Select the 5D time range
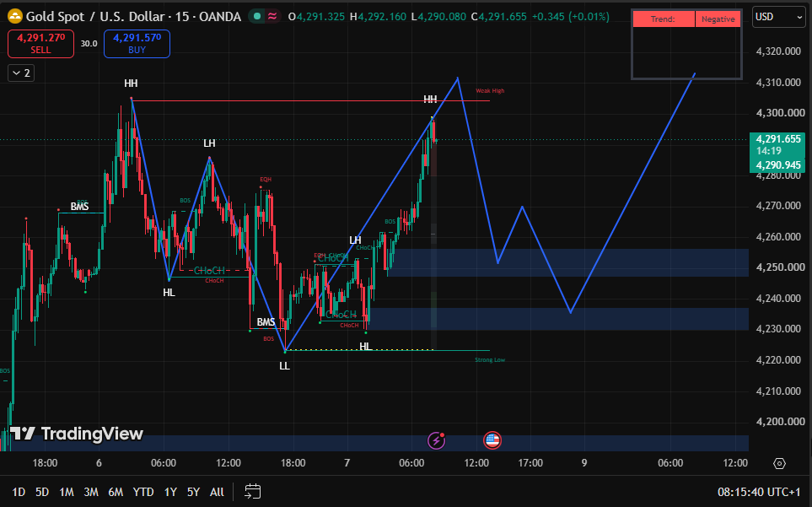The width and height of the screenshot is (812, 507). (42, 492)
